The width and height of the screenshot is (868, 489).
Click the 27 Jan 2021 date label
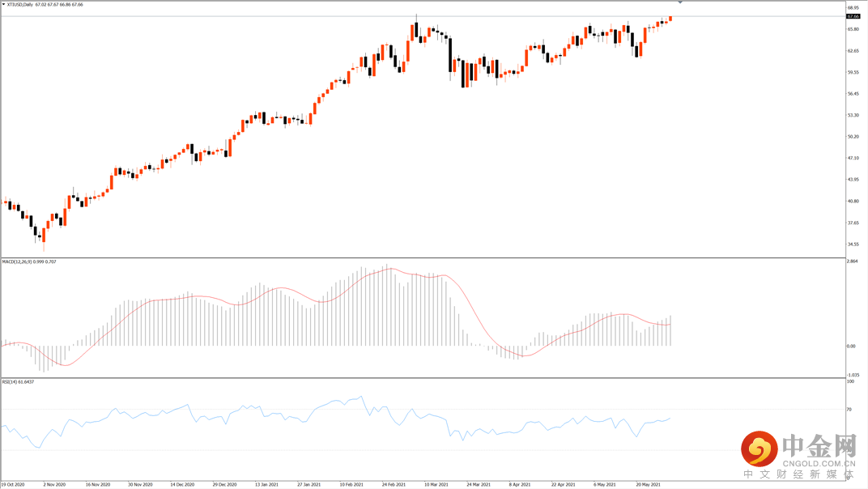308,485
